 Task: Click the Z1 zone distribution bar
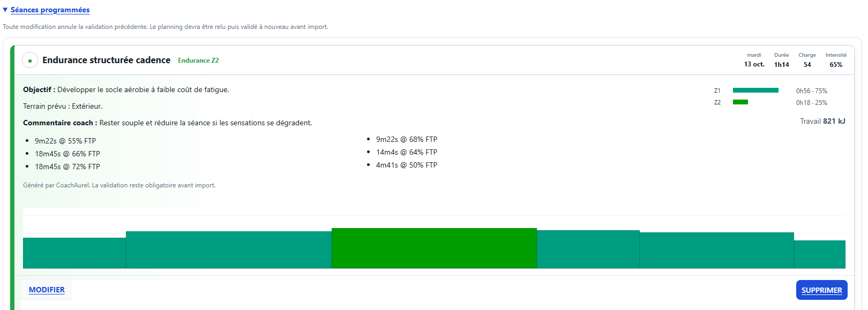pyautogui.click(x=755, y=90)
